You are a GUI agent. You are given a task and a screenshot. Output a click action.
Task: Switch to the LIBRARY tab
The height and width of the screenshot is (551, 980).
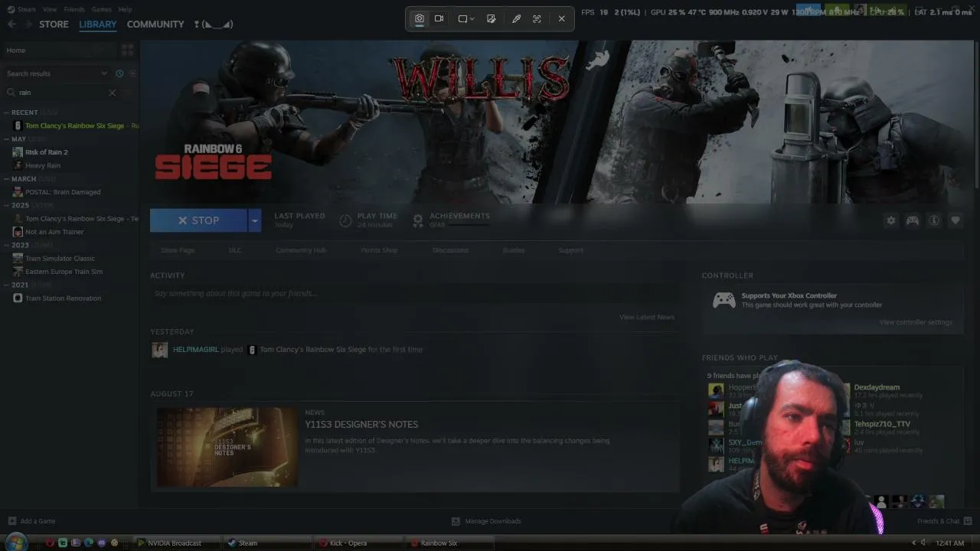click(98, 24)
